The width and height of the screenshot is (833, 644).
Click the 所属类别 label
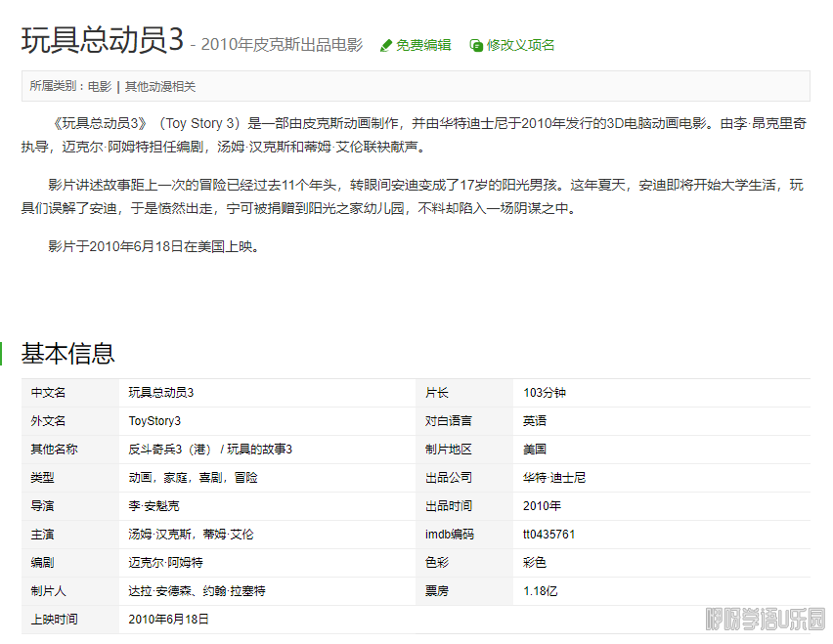pos(53,86)
